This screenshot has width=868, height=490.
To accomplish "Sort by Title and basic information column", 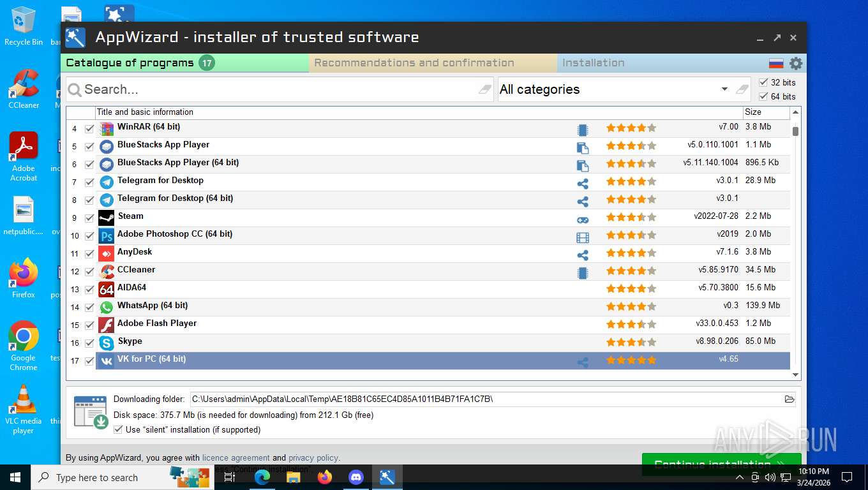I will pos(419,112).
